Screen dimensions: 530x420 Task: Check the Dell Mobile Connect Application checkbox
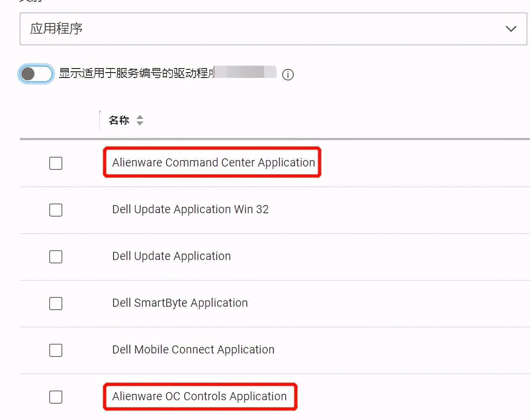tap(55, 350)
